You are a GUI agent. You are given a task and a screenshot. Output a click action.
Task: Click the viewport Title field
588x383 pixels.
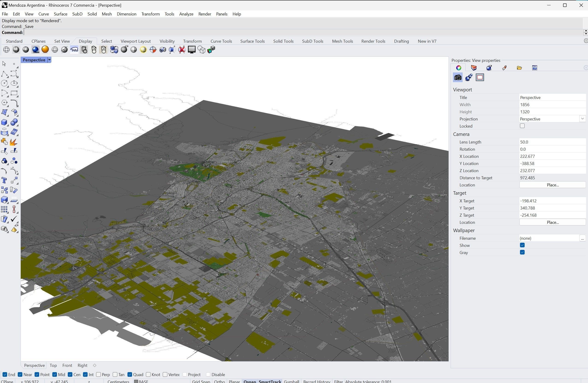[553, 97]
